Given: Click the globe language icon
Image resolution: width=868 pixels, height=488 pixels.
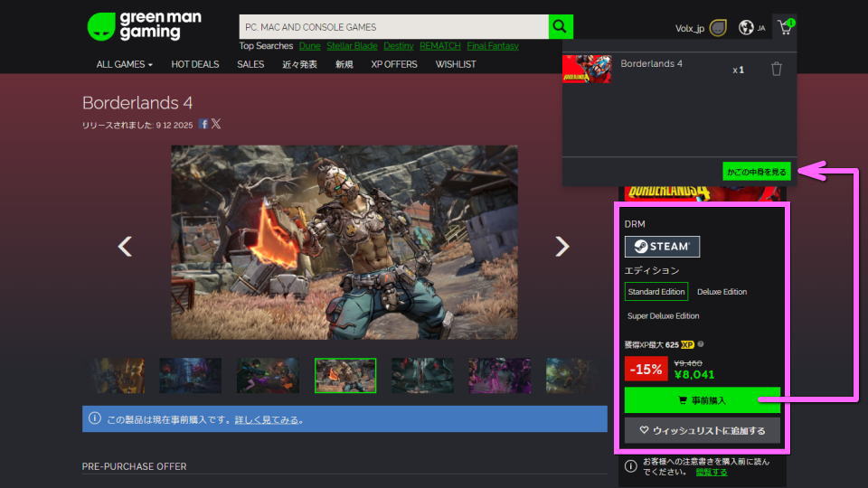Looking at the screenshot, I should coord(746,27).
